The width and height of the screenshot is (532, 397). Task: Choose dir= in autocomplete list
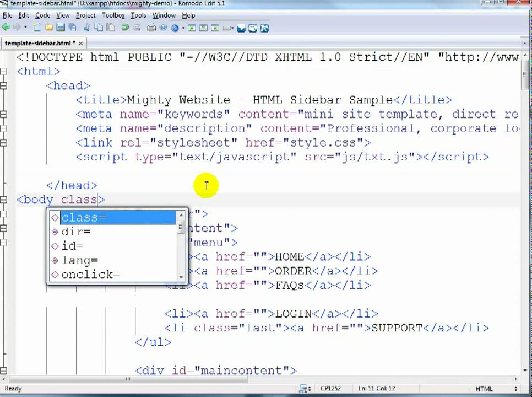coord(113,232)
